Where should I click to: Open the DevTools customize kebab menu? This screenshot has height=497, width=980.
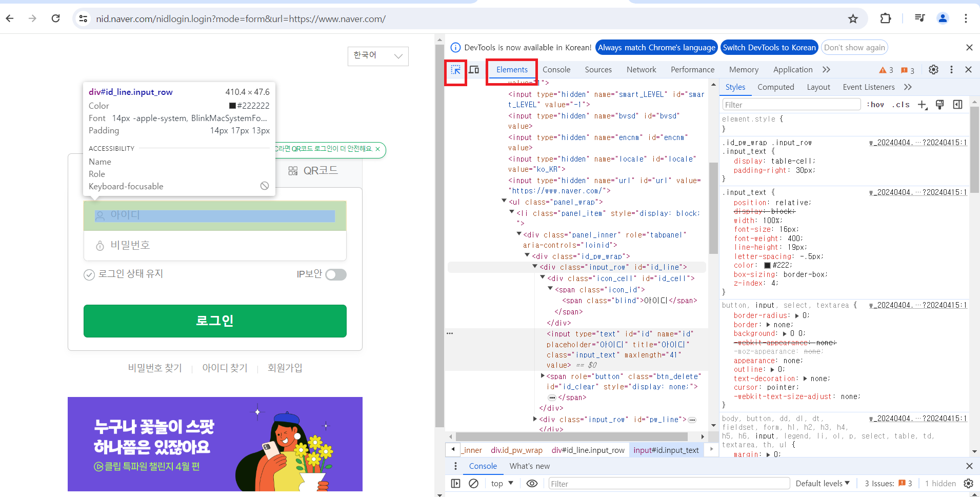[951, 70]
